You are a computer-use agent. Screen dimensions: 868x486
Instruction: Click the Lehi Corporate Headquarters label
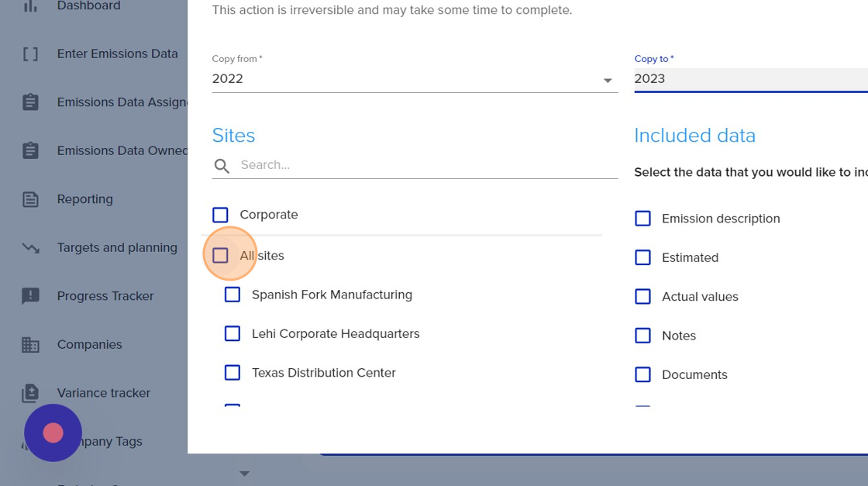pos(336,334)
